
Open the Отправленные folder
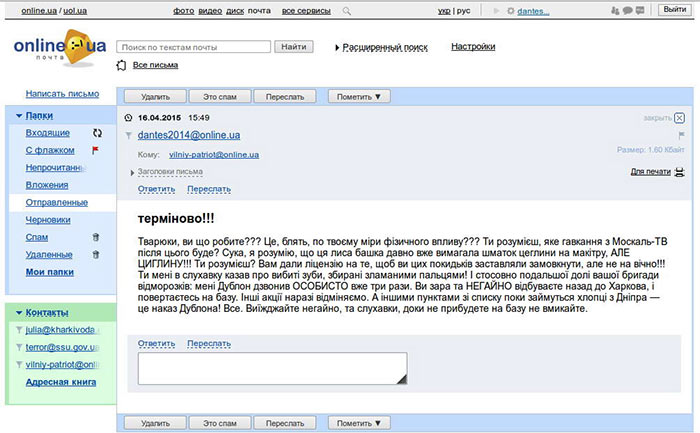57,203
